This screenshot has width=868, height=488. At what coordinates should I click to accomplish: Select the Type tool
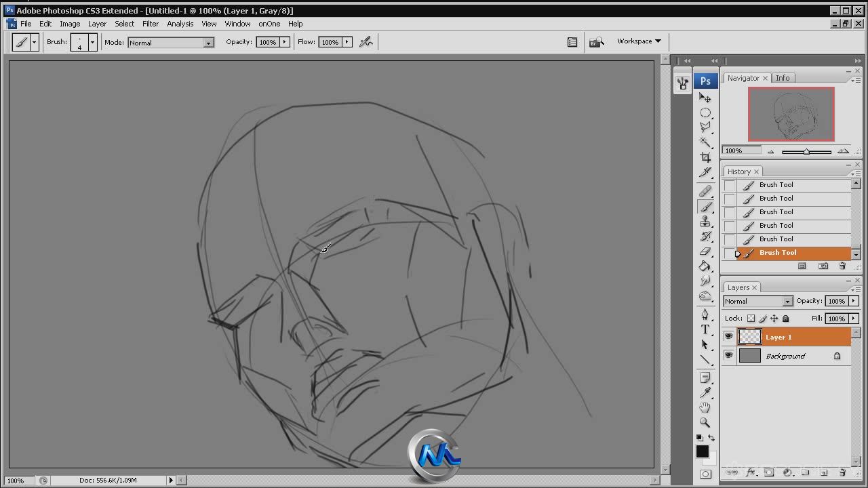click(x=705, y=330)
